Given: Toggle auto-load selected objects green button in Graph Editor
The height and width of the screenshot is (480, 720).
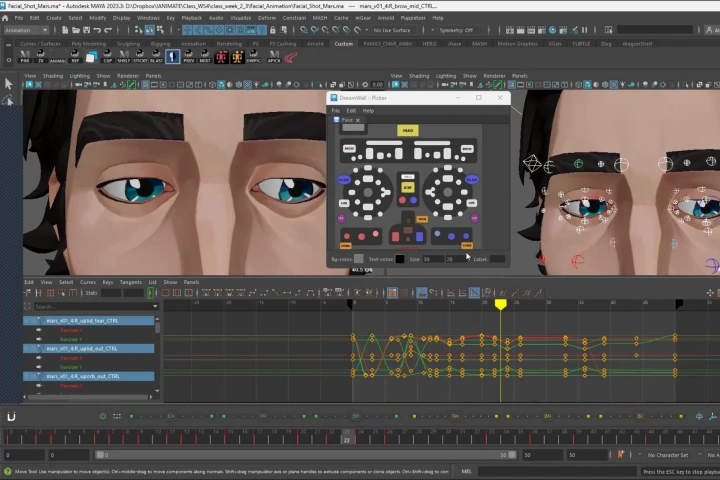Looking at the screenshot, I should pyautogui.click(x=151, y=293).
